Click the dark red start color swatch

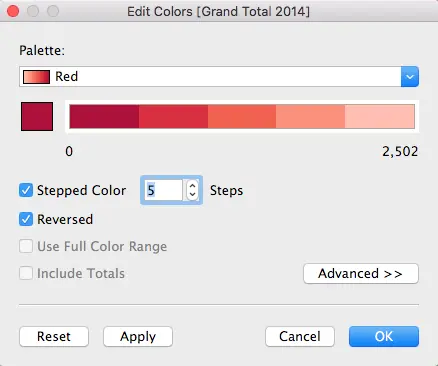[x=37, y=116]
